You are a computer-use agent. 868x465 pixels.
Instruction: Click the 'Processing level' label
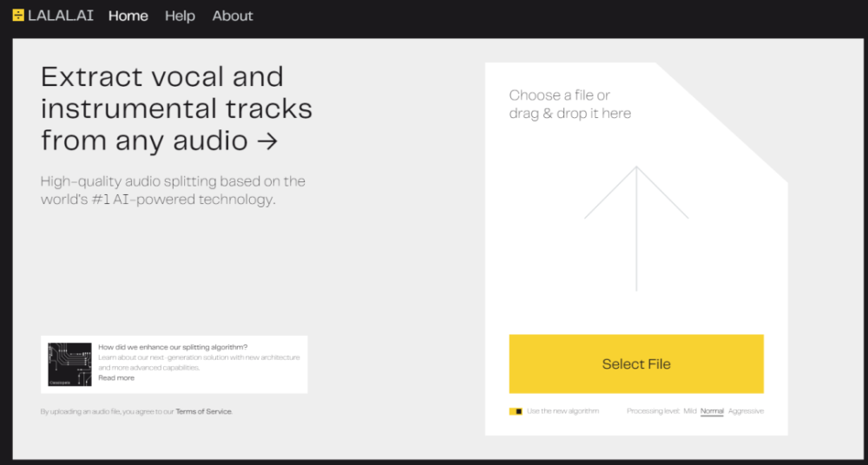pyautogui.click(x=654, y=411)
